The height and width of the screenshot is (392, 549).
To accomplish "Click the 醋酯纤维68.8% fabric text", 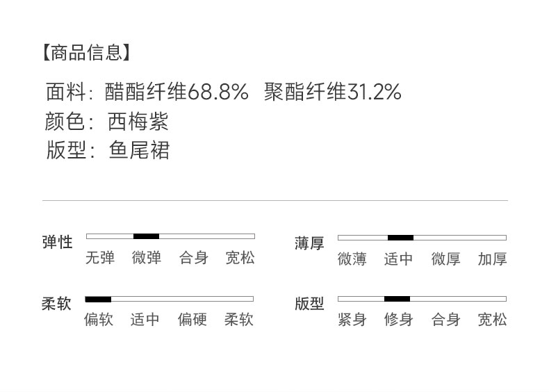I will (x=177, y=92).
